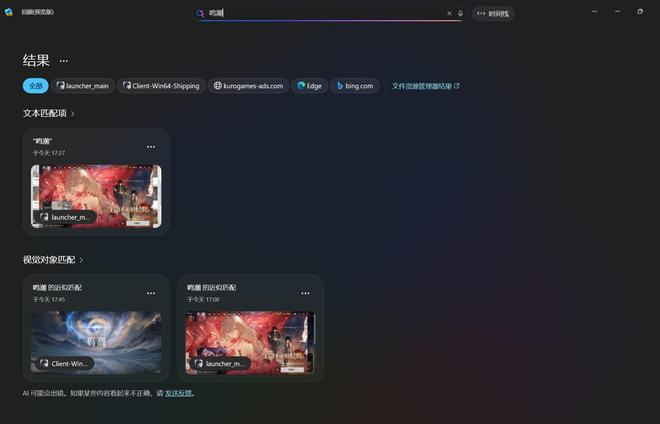Click the microphone icon in search bar
The height and width of the screenshot is (424, 660).
point(460,13)
